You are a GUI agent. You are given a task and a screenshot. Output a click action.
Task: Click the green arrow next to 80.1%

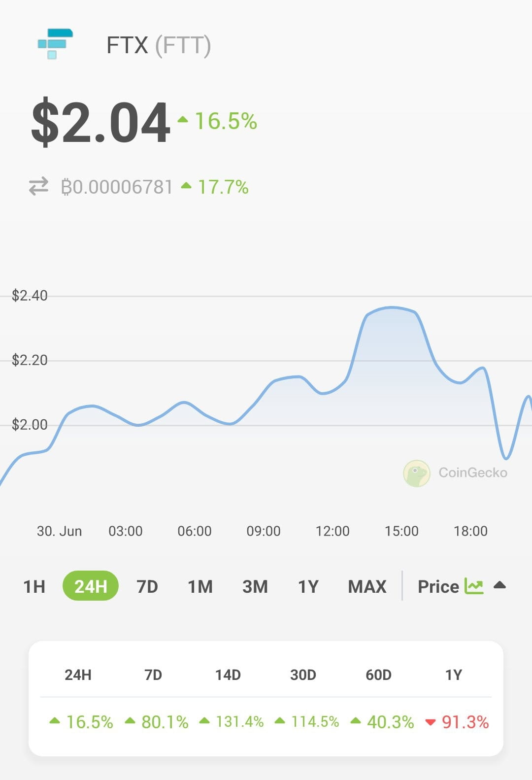(x=130, y=721)
